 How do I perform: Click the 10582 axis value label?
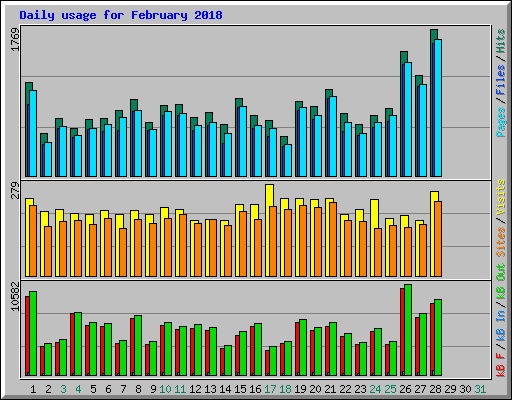tap(15, 296)
